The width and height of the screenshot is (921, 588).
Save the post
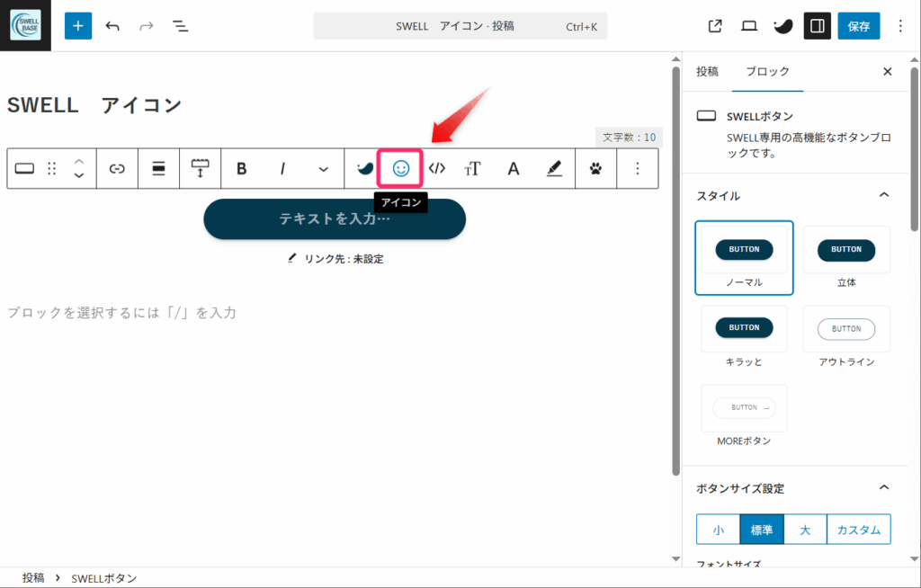(x=859, y=26)
